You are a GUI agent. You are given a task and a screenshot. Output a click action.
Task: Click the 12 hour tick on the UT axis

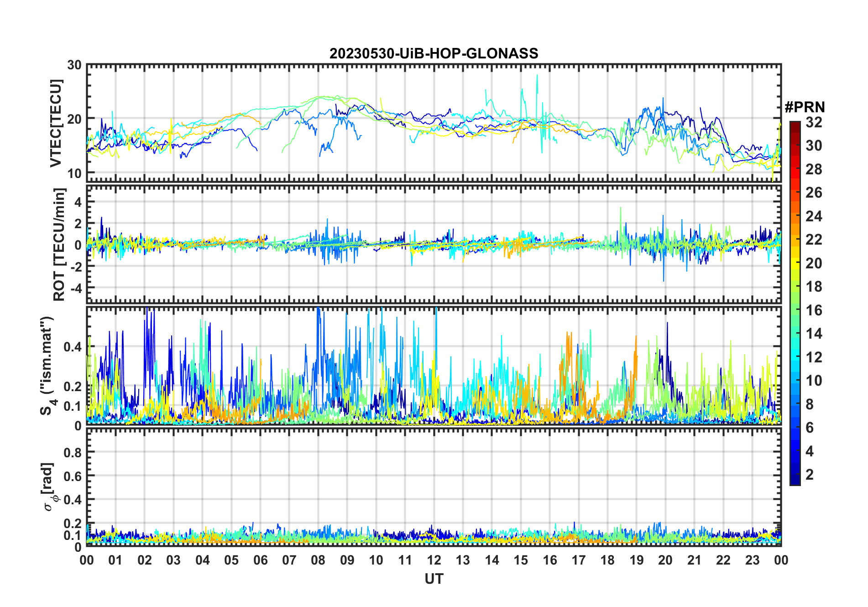click(434, 560)
